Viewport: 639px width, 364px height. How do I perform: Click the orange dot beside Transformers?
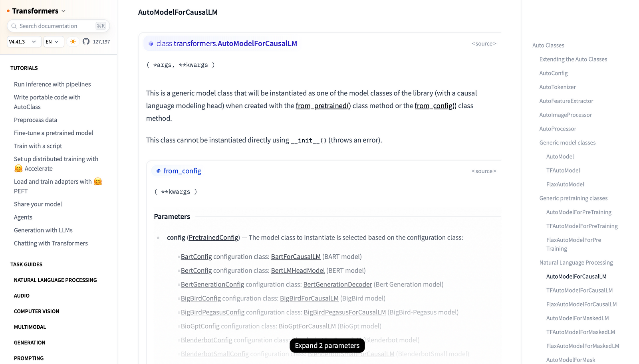pos(8,11)
